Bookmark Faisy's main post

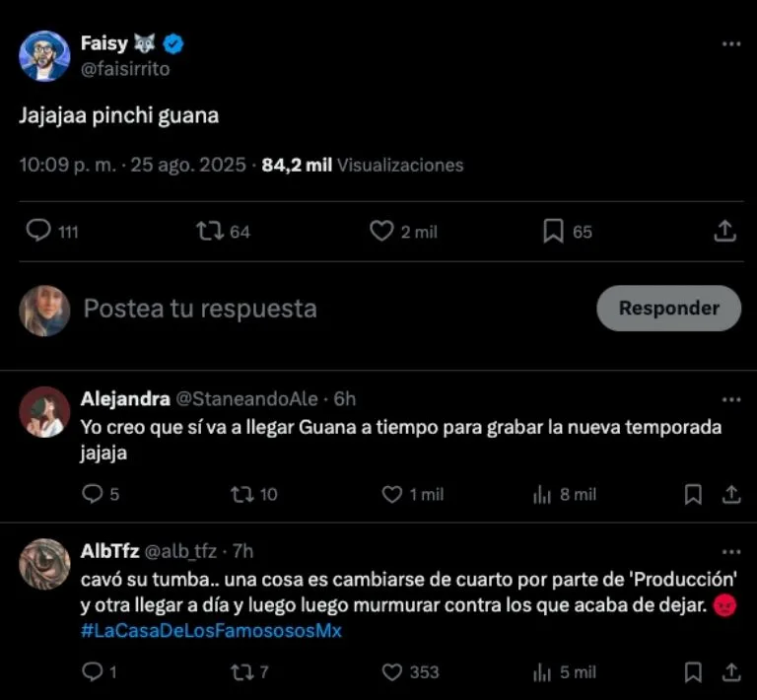[553, 231]
